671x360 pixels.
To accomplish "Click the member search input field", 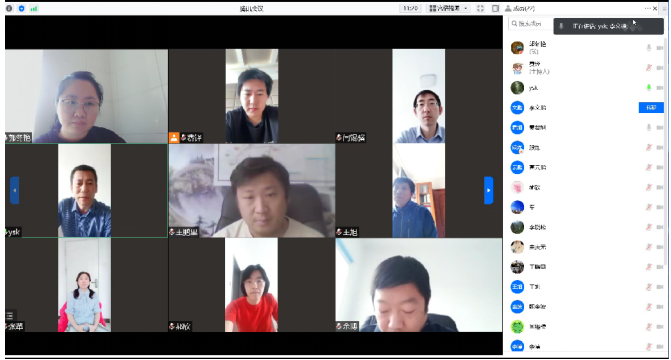I will 530,24.
